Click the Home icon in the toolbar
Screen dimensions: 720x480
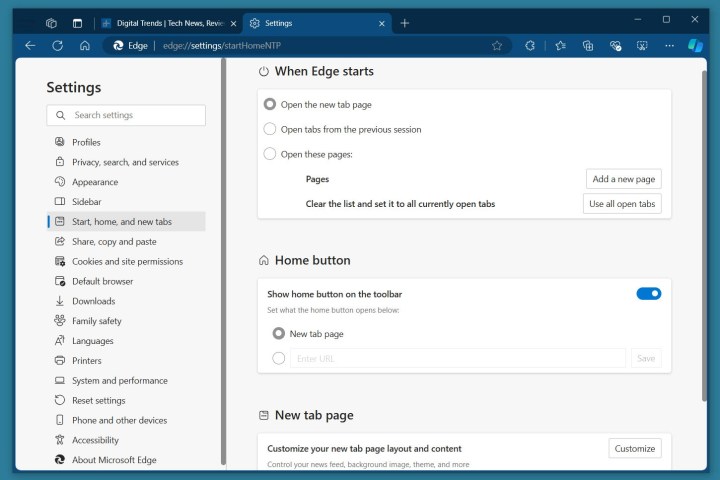[x=85, y=45]
